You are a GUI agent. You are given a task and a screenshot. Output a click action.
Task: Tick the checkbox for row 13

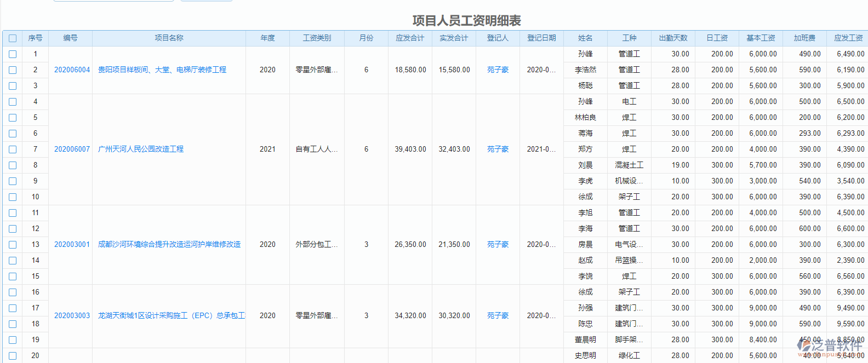click(13, 245)
